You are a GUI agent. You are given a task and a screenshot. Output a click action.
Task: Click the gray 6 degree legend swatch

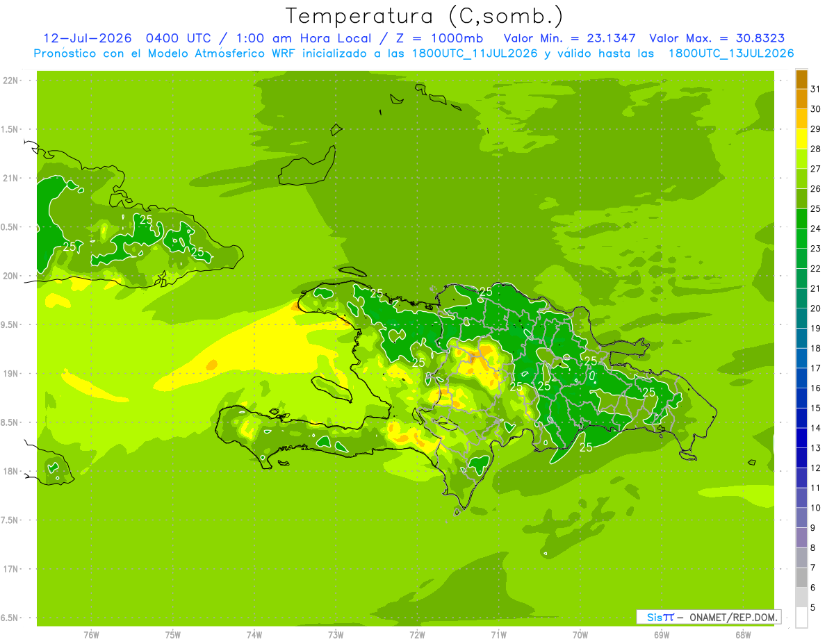801,577
